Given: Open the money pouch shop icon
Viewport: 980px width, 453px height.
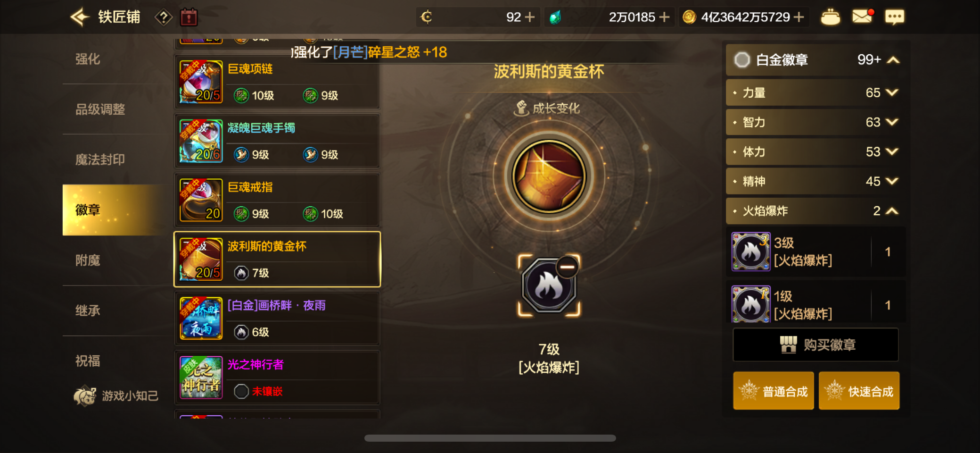Looking at the screenshot, I should tap(830, 17).
